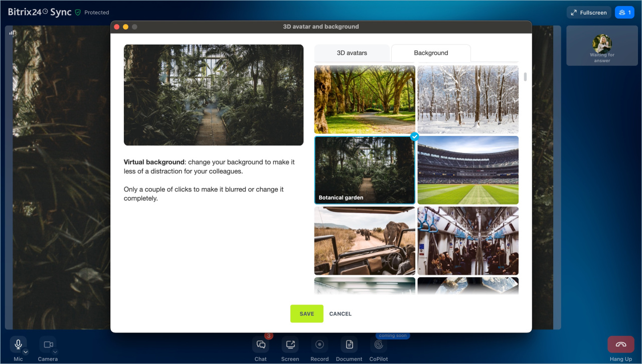Expand the Mic options arrow
The width and height of the screenshot is (642, 364).
coord(26,352)
